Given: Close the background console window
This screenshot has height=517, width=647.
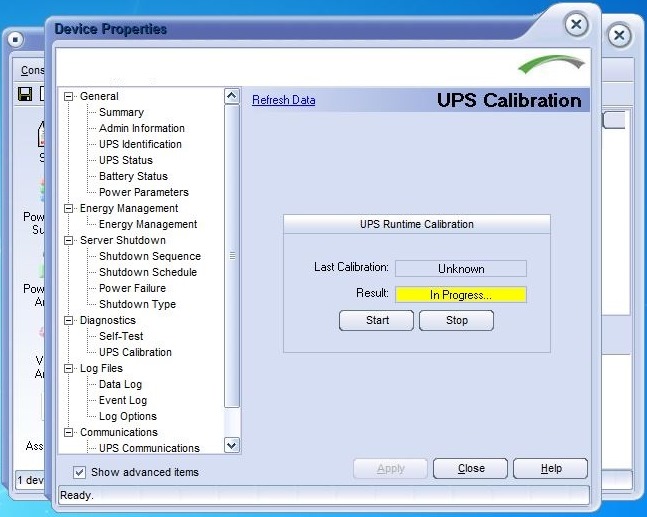Looking at the screenshot, I should point(619,35).
